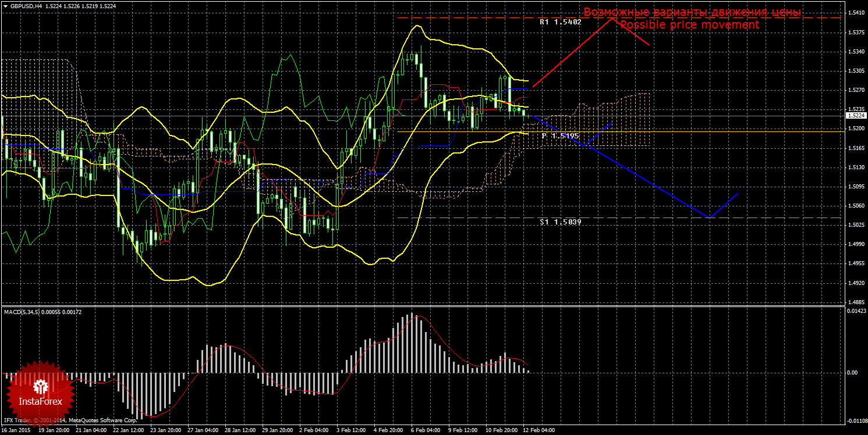The width and height of the screenshot is (868, 435).
Task: Select the S1 1.5039 support label
Action: click(560, 222)
